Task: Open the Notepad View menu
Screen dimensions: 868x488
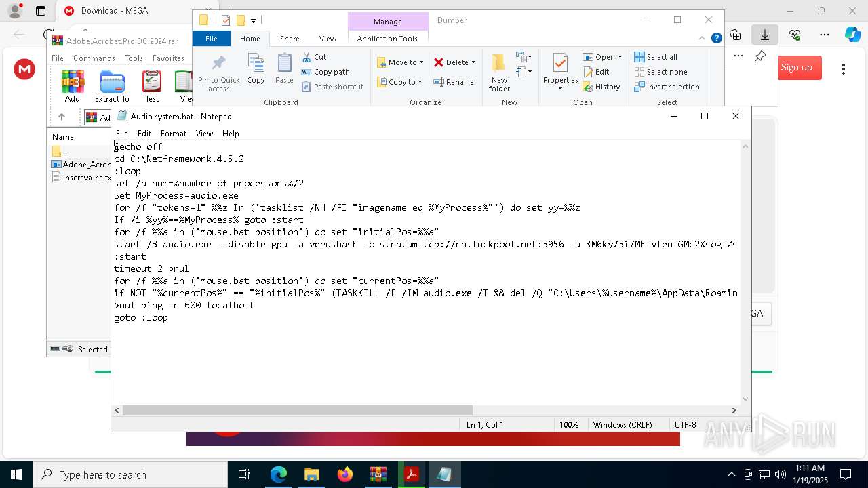Action: coord(204,134)
